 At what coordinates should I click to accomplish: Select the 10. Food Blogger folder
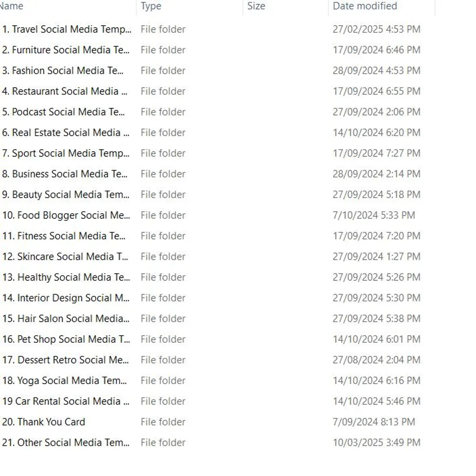tap(66, 216)
